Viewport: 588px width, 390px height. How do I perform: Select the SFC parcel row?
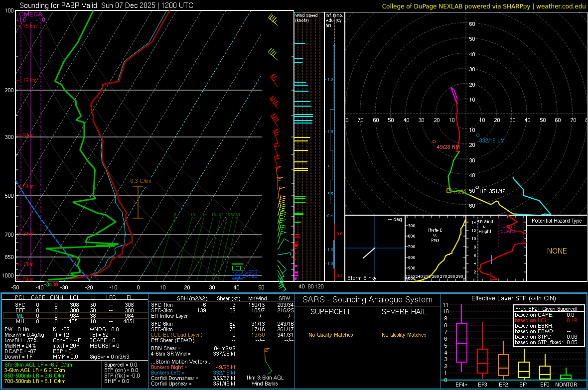click(x=74, y=305)
